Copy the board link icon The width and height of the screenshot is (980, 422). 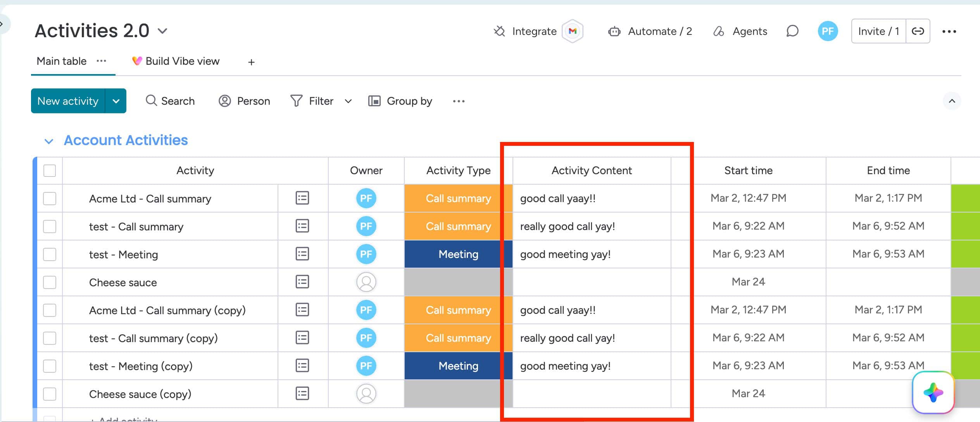pyautogui.click(x=918, y=31)
